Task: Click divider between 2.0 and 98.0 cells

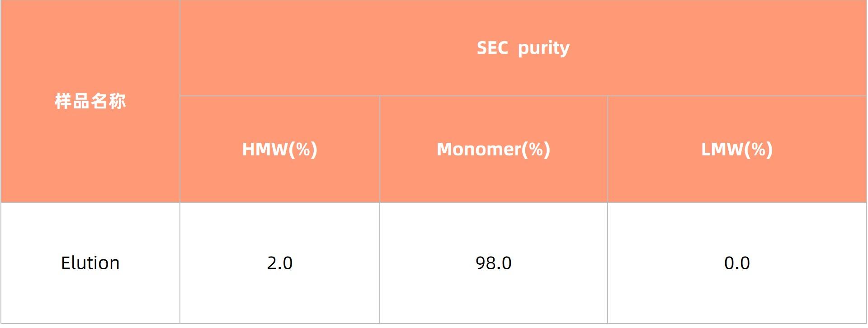Action: [x=380, y=263]
